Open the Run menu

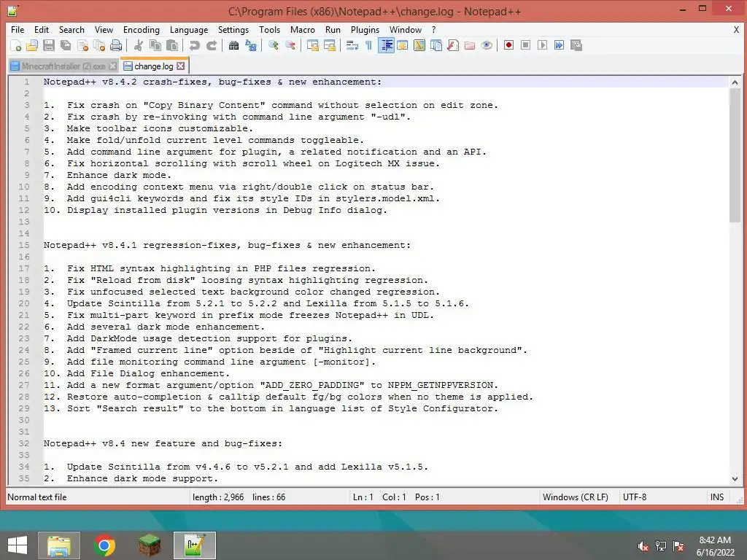coord(333,29)
